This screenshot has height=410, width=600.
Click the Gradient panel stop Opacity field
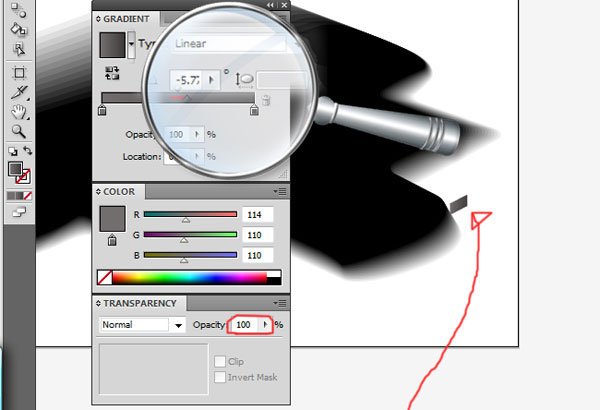tap(176, 134)
